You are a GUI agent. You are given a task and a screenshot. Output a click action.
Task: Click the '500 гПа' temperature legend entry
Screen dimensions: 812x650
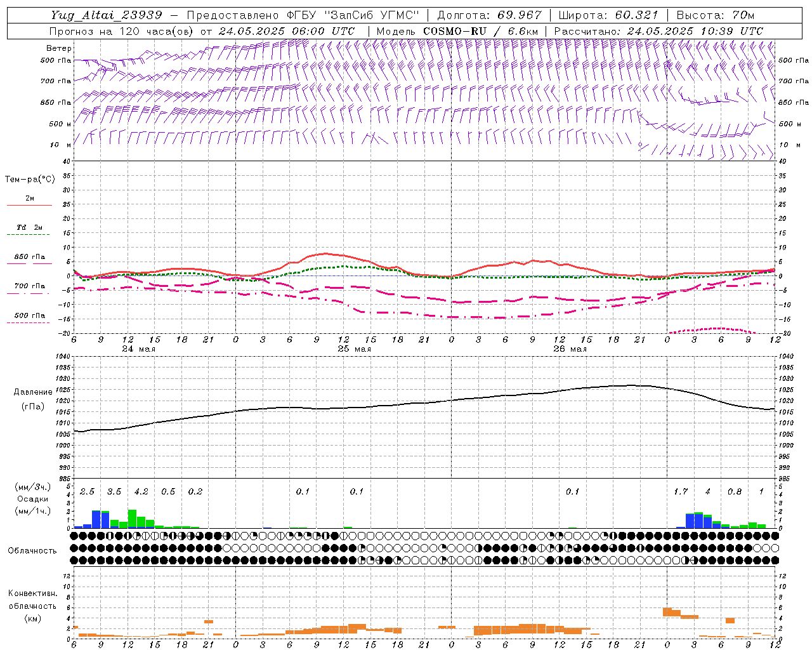(x=30, y=315)
